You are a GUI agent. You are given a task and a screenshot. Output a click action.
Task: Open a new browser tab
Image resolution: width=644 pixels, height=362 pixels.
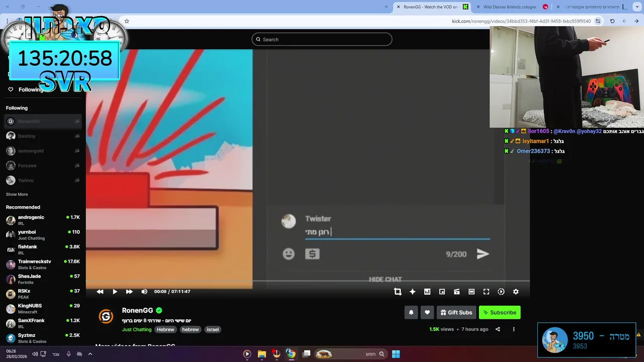386,7
